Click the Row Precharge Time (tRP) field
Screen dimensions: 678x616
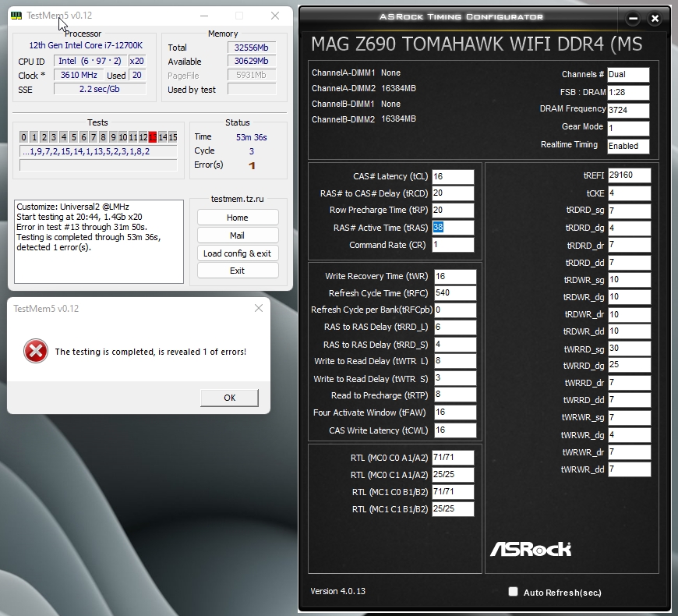453,211
